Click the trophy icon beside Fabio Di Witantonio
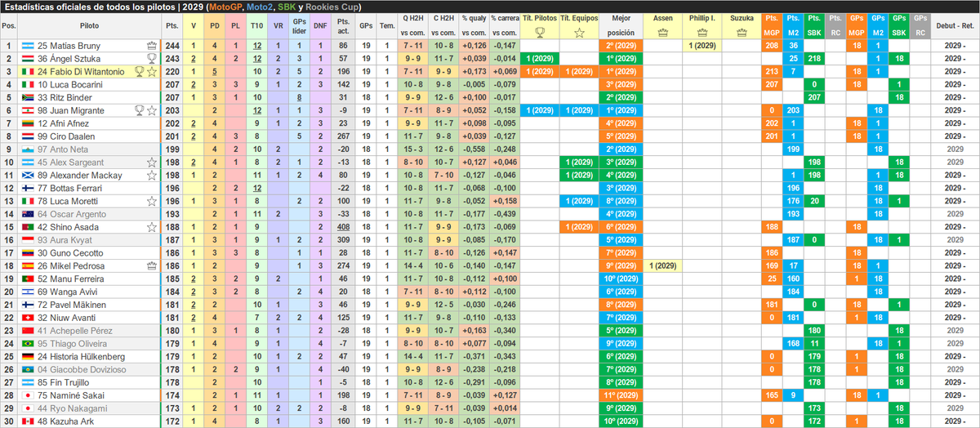 140,72
